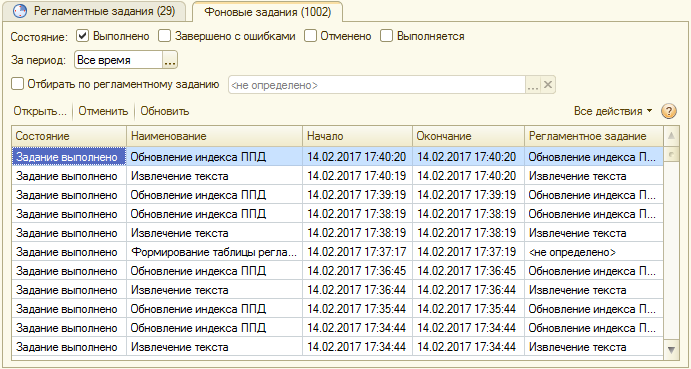Click the scroll up arrow of the table
691x369 pixels.
[671, 136]
